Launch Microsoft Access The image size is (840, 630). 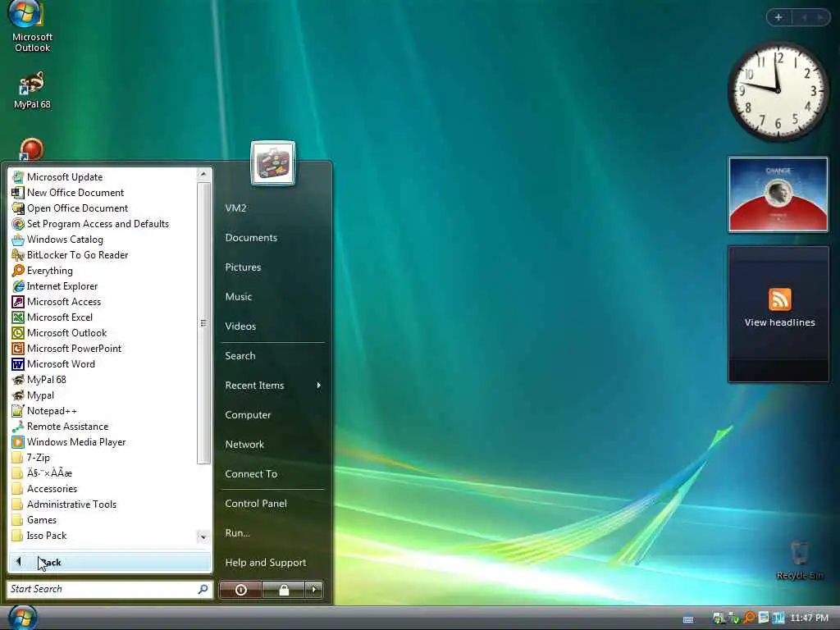pyautogui.click(x=103, y=302)
